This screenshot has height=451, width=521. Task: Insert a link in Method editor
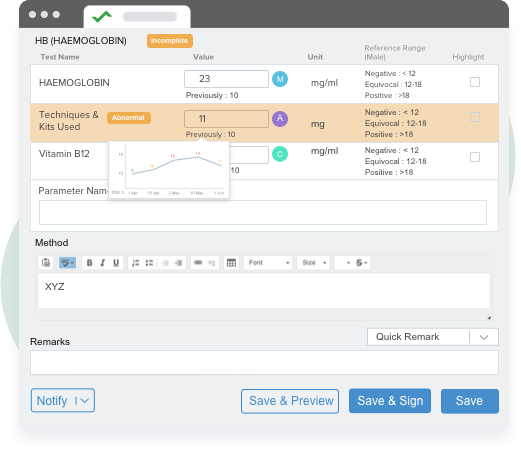click(x=198, y=263)
